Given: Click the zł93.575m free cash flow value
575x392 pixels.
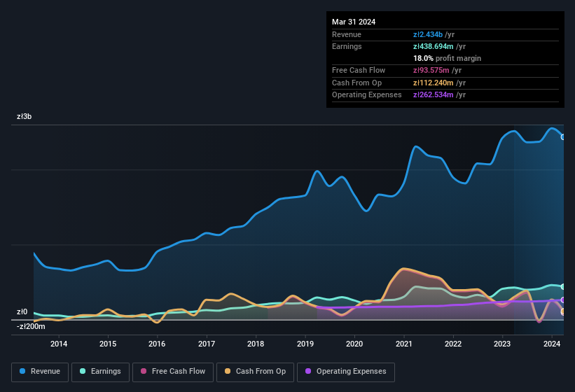Looking at the screenshot, I should pos(431,70).
